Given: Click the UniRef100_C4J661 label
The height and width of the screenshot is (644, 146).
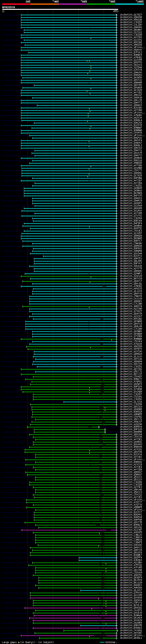Looking at the screenshot, I should point(131,631).
